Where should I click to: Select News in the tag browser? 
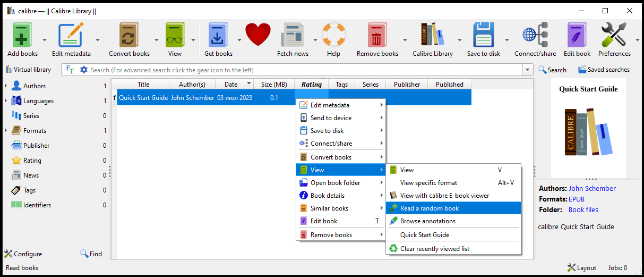click(x=31, y=175)
